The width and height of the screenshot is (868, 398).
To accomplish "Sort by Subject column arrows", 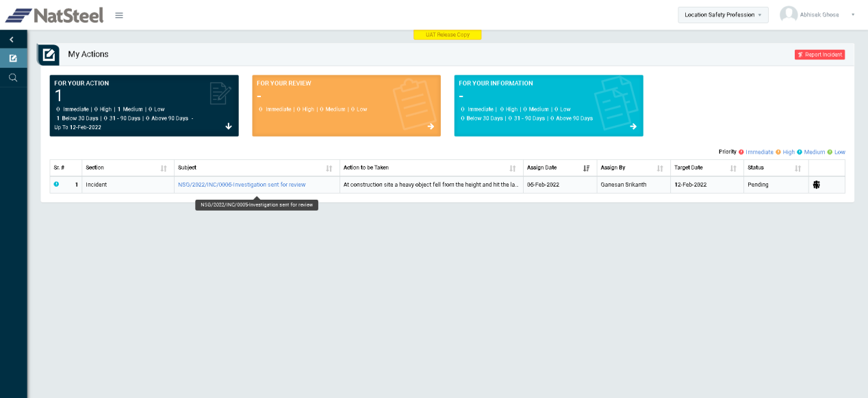I will point(329,168).
